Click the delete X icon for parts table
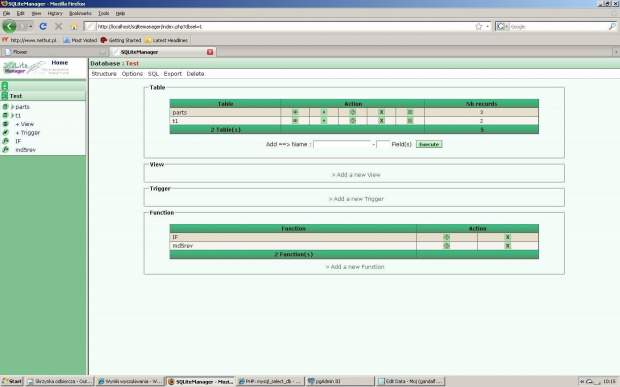Image resolution: width=620 pixels, height=387 pixels. pos(381,112)
